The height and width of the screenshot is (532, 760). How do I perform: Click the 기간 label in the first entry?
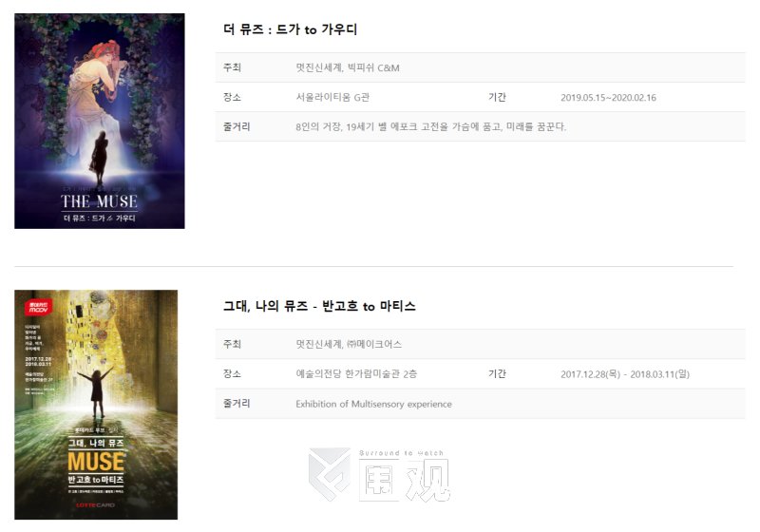pos(497,98)
